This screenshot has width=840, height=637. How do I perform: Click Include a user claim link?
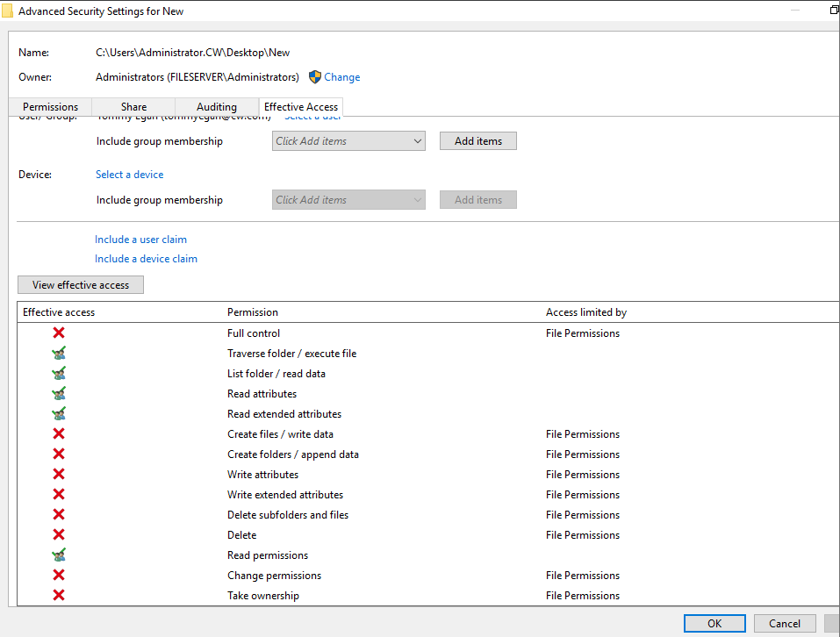coord(140,240)
